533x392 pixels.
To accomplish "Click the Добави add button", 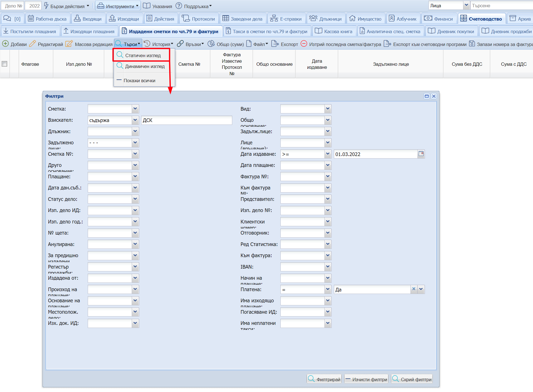I will (14, 44).
